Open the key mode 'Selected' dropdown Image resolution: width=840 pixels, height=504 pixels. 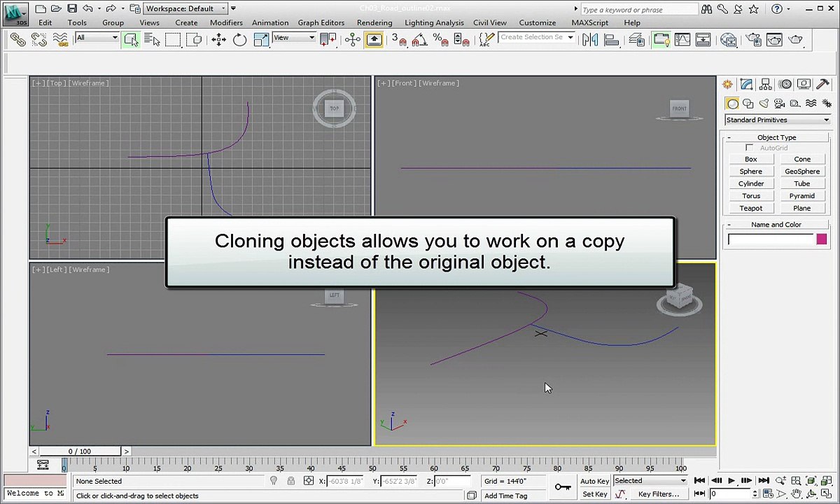point(650,481)
